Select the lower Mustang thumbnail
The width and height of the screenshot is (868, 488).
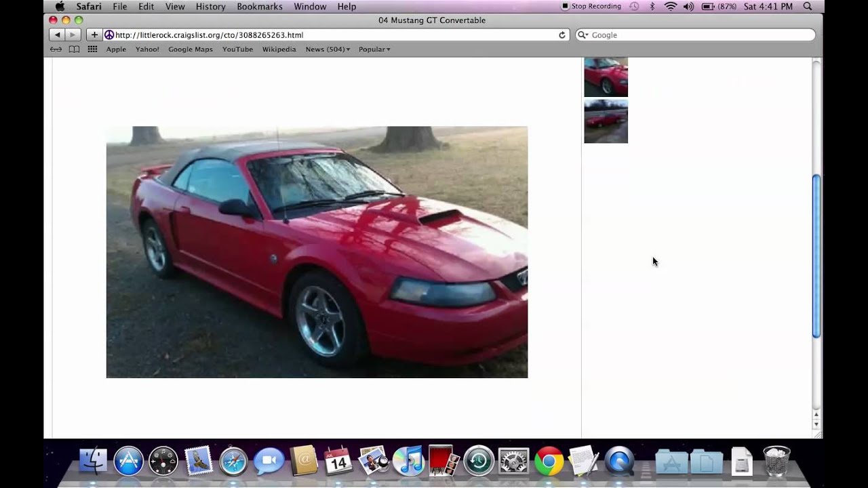point(606,121)
